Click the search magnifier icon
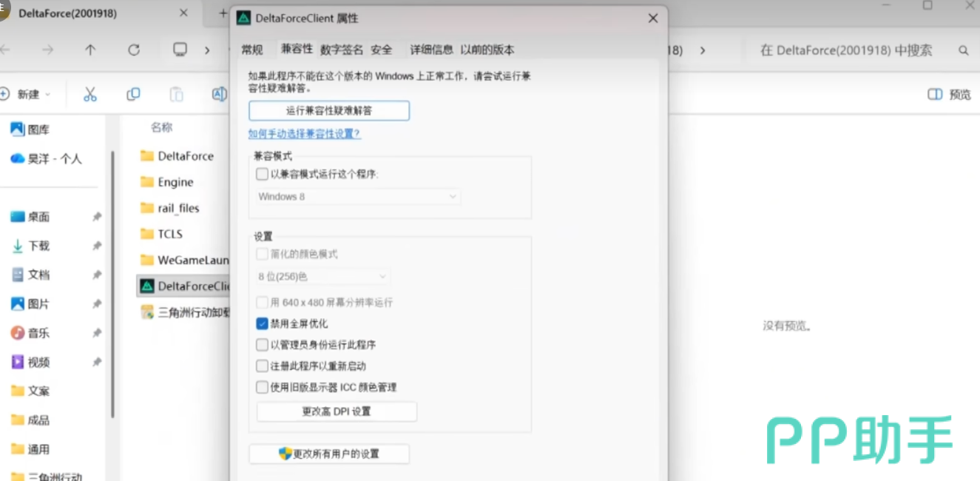Image resolution: width=980 pixels, height=481 pixels. coord(963,50)
